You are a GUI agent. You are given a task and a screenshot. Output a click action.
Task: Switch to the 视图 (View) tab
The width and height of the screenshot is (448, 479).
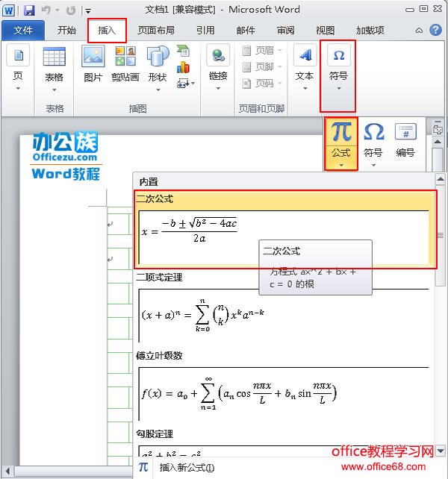325,31
